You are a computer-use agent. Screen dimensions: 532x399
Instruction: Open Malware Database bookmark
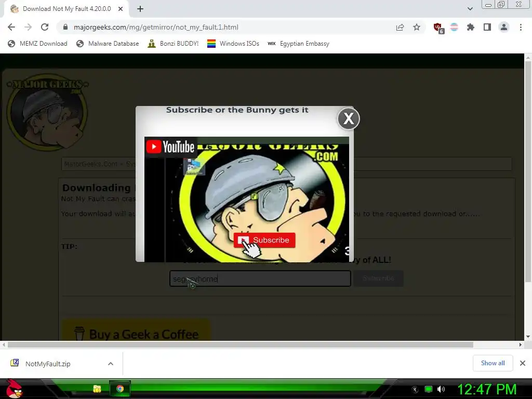pos(108,44)
